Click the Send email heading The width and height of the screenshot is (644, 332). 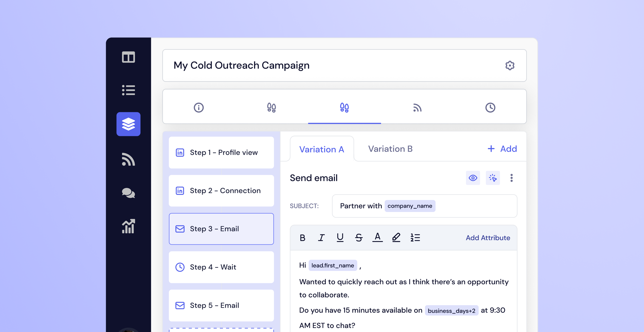(x=314, y=178)
